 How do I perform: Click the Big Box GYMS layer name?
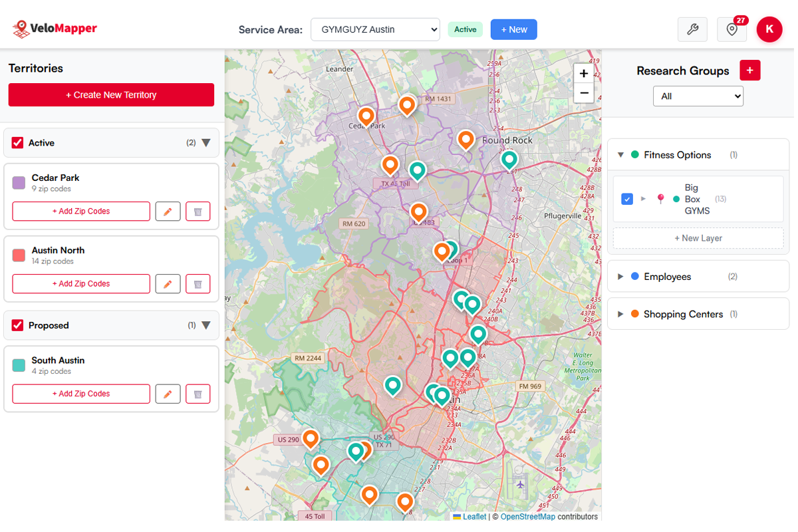pyautogui.click(x=697, y=199)
